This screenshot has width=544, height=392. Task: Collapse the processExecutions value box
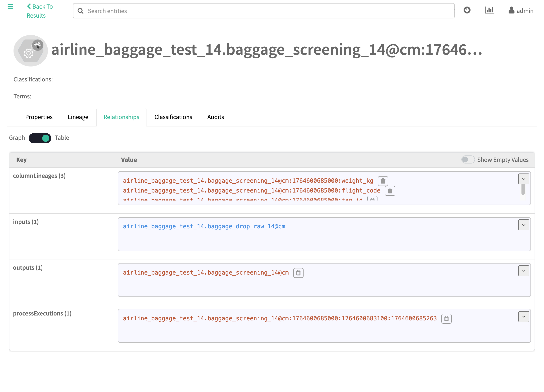click(524, 317)
